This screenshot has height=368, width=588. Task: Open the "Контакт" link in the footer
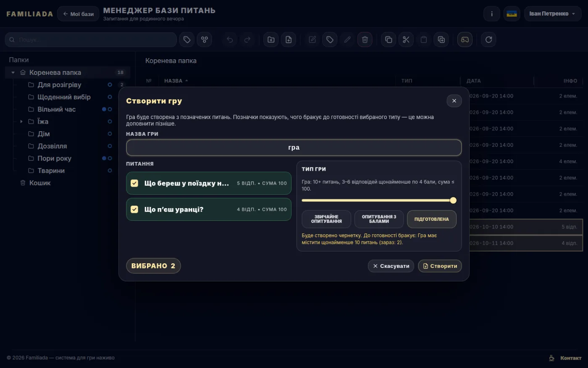(571, 358)
